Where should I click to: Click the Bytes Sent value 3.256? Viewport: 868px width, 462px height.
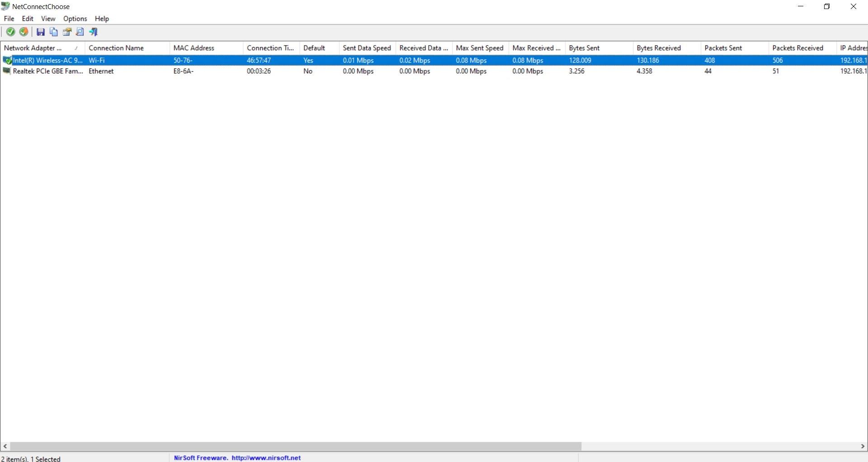577,71
